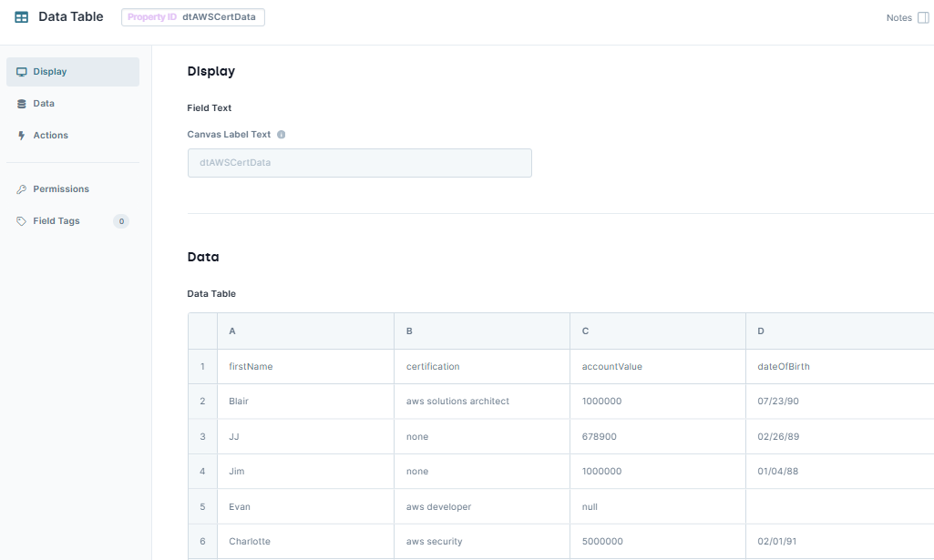Click the Field Tags count badge showing 0
This screenshot has width=934, height=560.
(120, 220)
